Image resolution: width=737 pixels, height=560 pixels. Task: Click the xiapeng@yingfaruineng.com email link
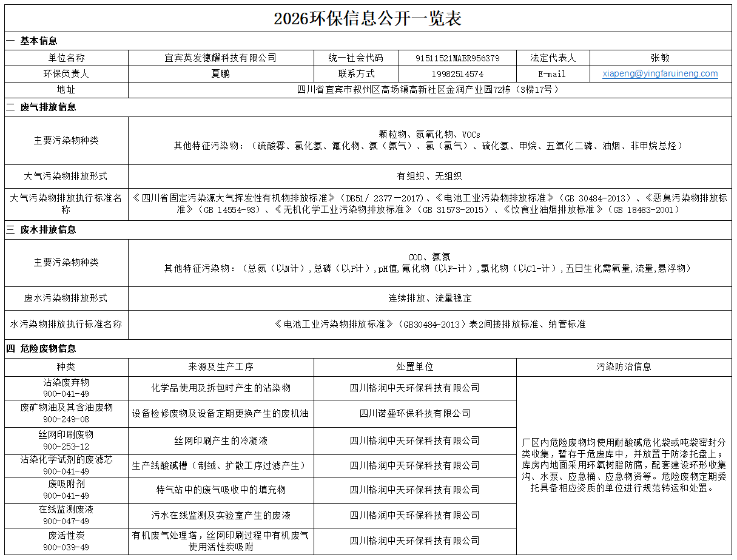click(x=660, y=73)
